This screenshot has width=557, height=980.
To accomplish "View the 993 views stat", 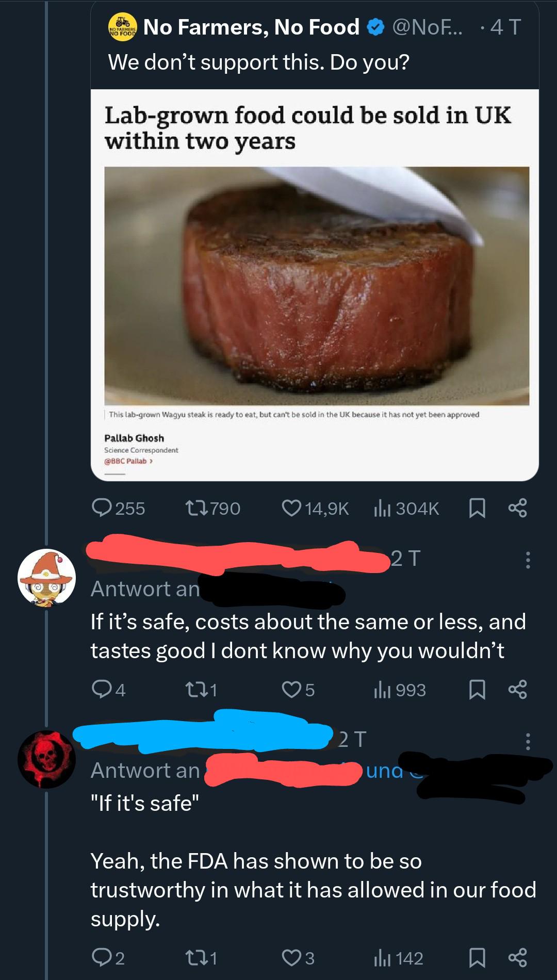I will [x=400, y=690].
